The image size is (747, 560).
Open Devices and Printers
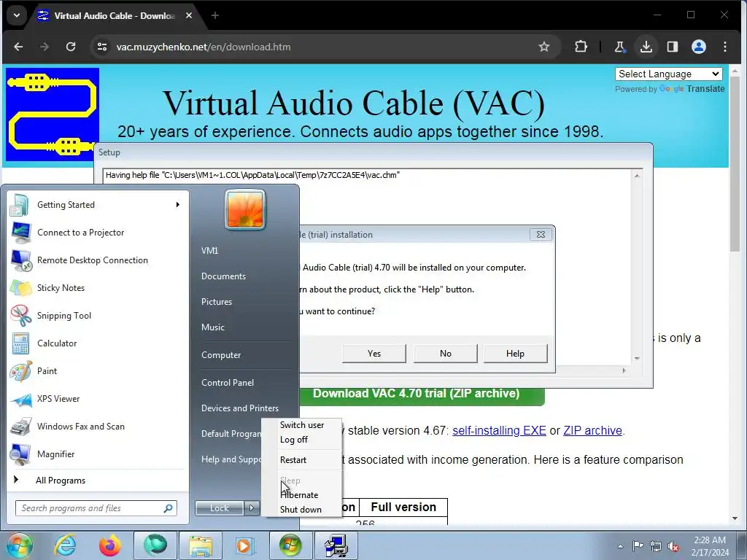pos(239,408)
